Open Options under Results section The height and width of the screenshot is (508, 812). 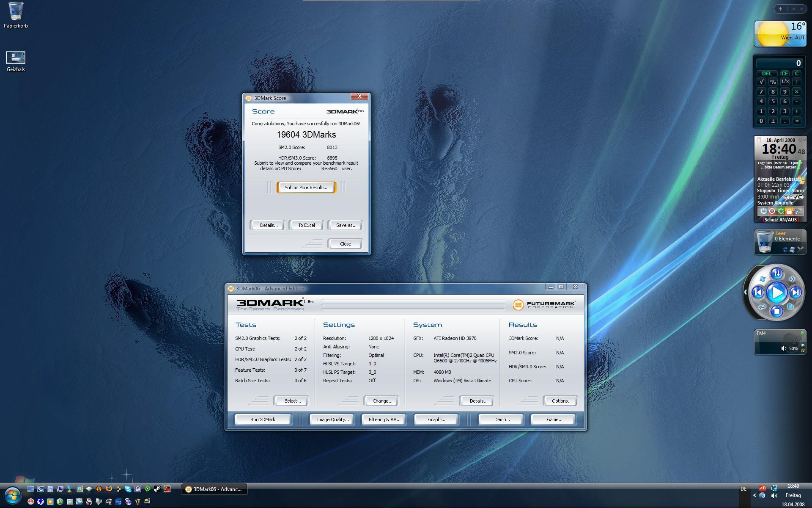tap(561, 401)
